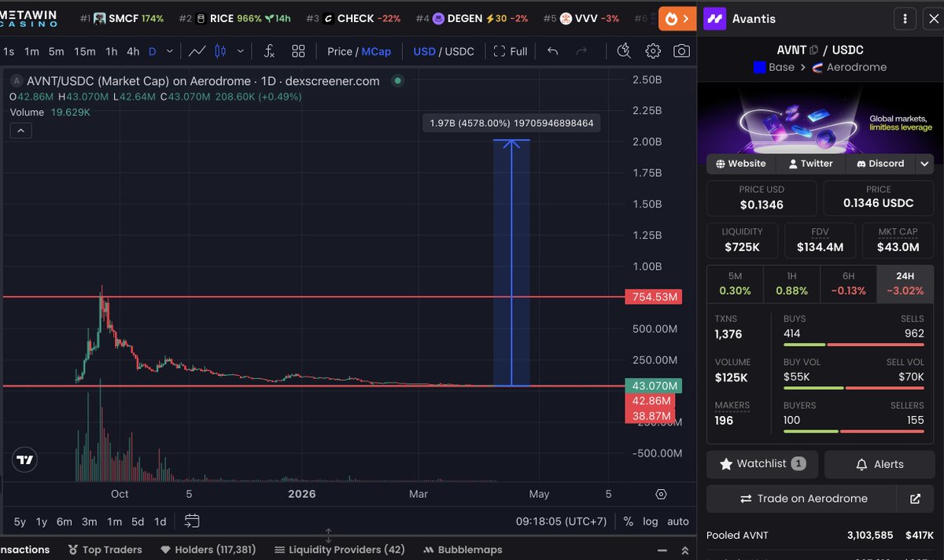Select the 5m timeframe
The width and height of the screenshot is (944, 560).
click(x=56, y=51)
